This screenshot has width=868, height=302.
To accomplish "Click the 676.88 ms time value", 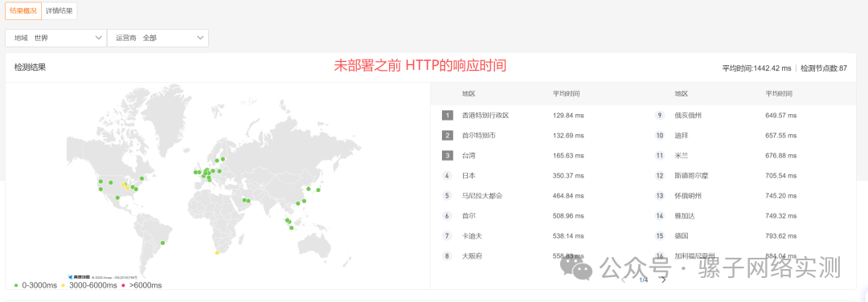I will pos(780,156).
